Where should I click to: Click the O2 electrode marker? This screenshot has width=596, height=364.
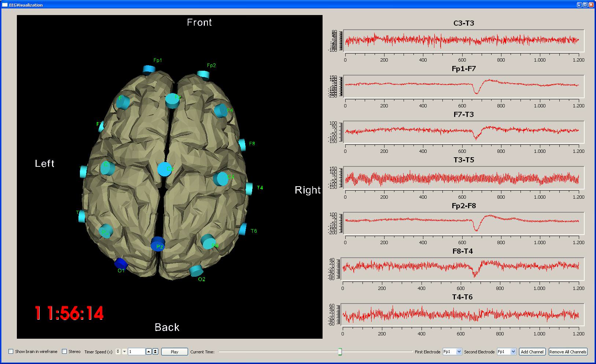[x=196, y=271]
